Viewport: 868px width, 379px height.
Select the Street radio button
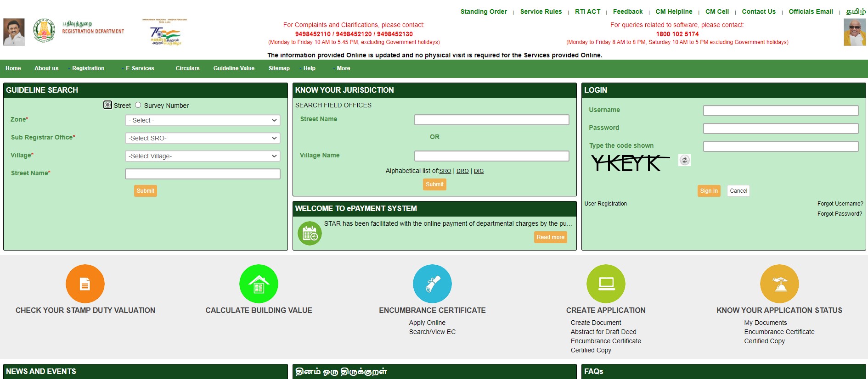[x=107, y=105]
